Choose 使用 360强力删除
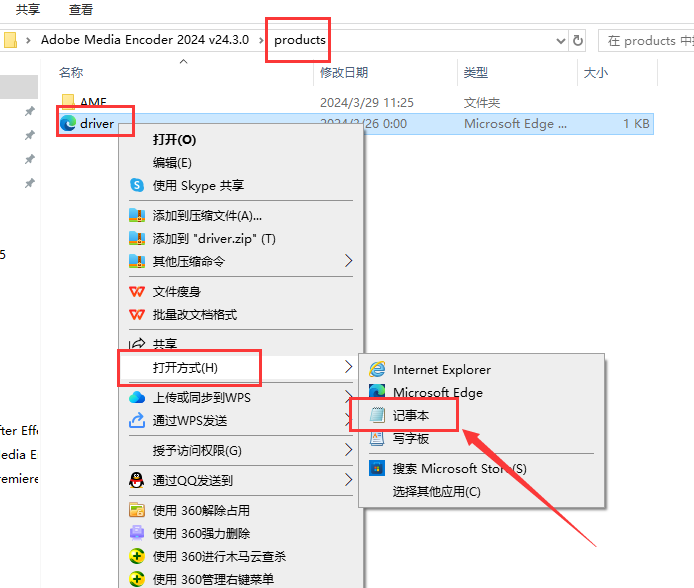694x588 pixels. pyautogui.click(x=201, y=533)
